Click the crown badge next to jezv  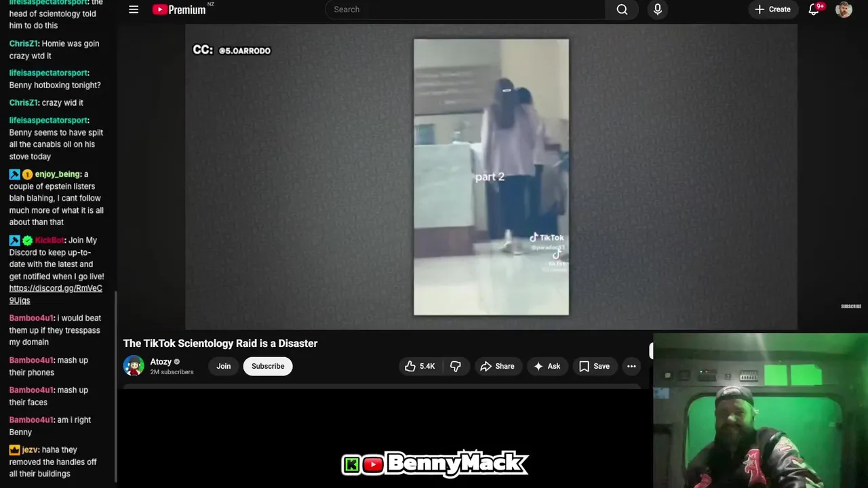(14, 449)
